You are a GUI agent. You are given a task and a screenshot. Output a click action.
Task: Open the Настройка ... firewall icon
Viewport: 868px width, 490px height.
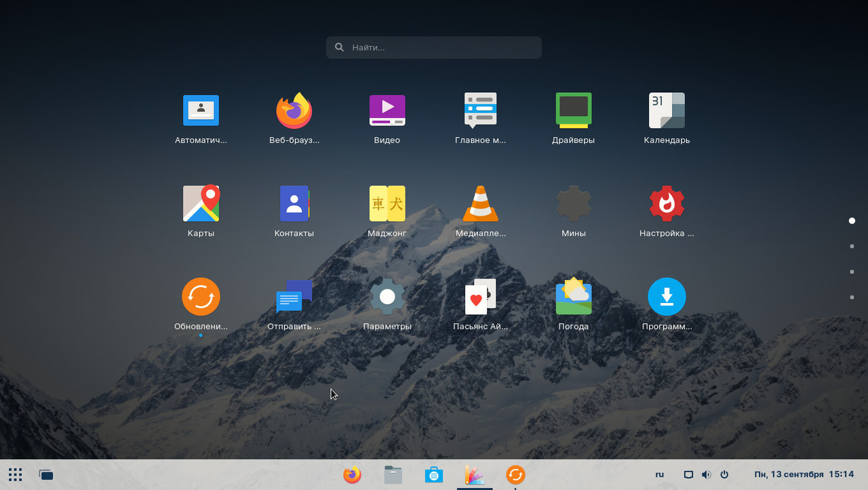[667, 203]
